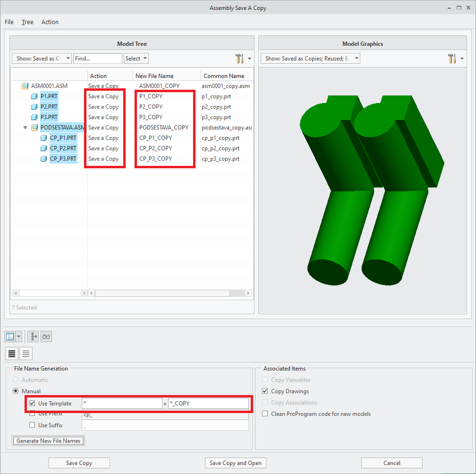
Task: Open Model Tree Show filter dropdown
Action: [x=42, y=59]
